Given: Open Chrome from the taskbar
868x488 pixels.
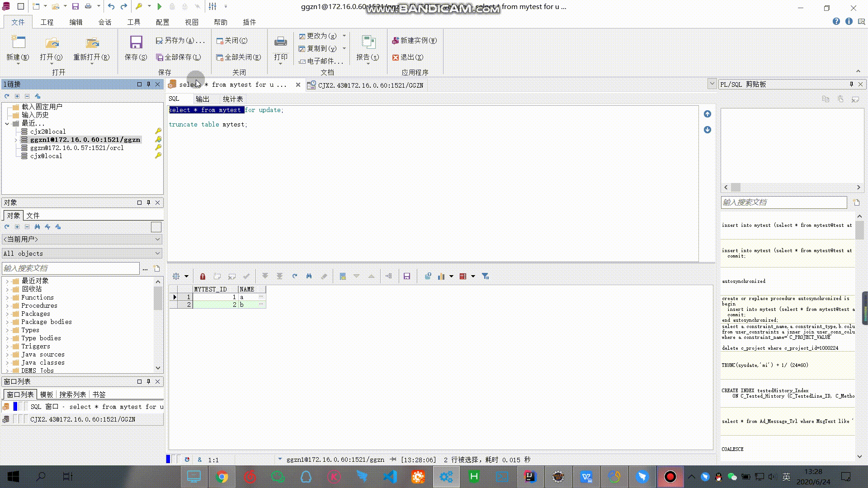Looking at the screenshot, I should click(222, 476).
